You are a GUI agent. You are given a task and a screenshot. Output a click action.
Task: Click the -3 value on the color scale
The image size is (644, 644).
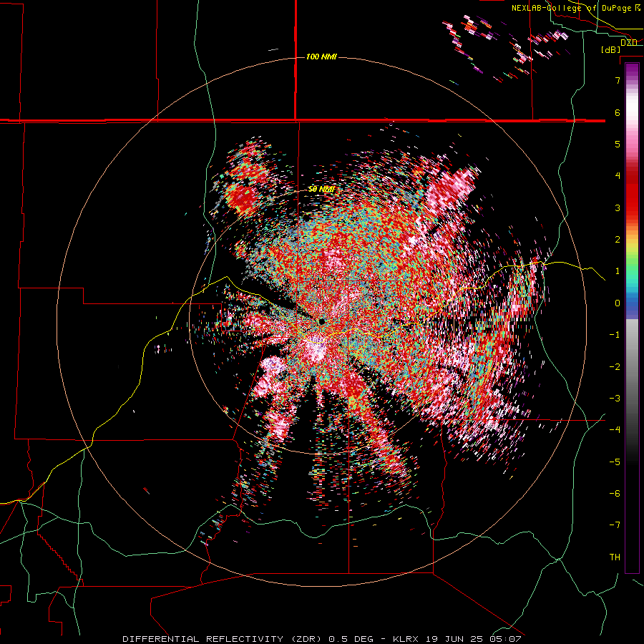(615, 399)
